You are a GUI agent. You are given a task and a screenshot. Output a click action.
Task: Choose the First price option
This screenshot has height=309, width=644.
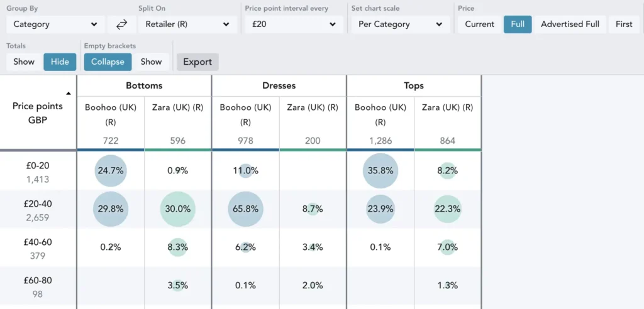coord(624,24)
